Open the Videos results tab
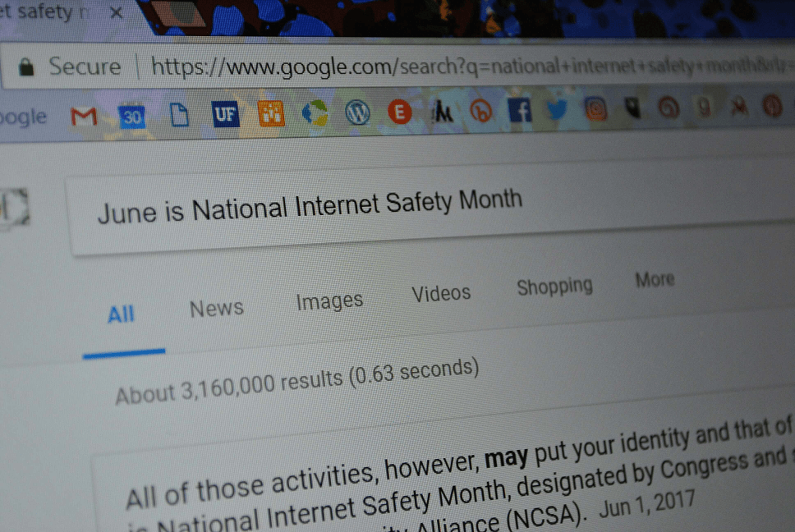 [x=441, y=293]
